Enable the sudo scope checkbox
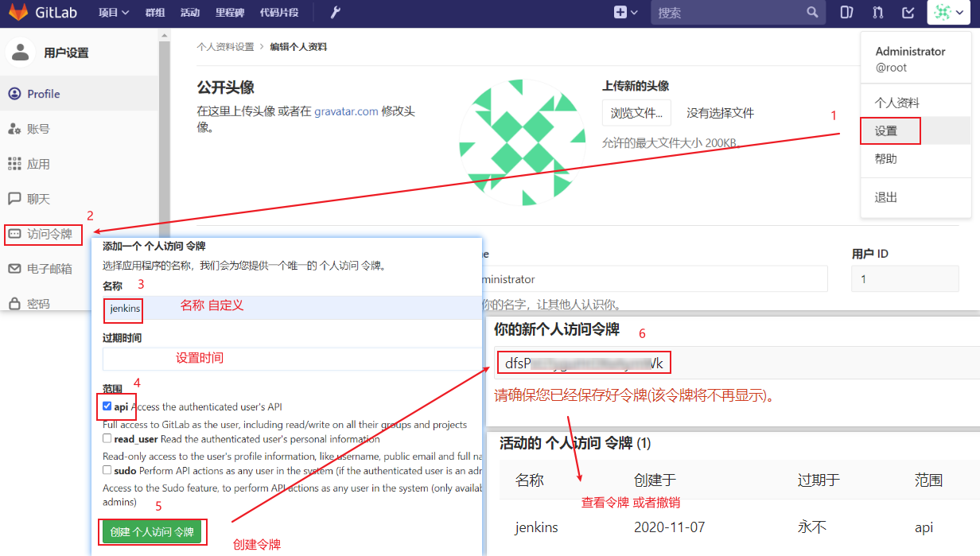The image size is (980, 556). (107, 469)
